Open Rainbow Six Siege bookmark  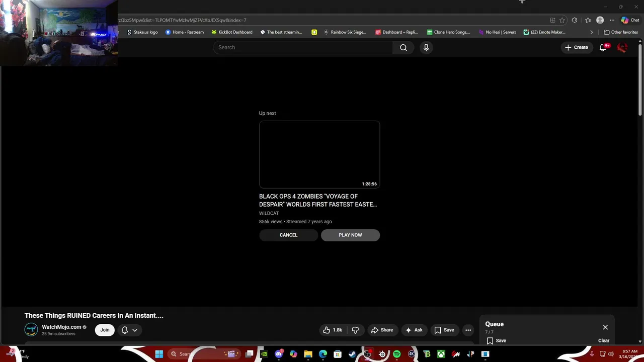click(345, 32)
